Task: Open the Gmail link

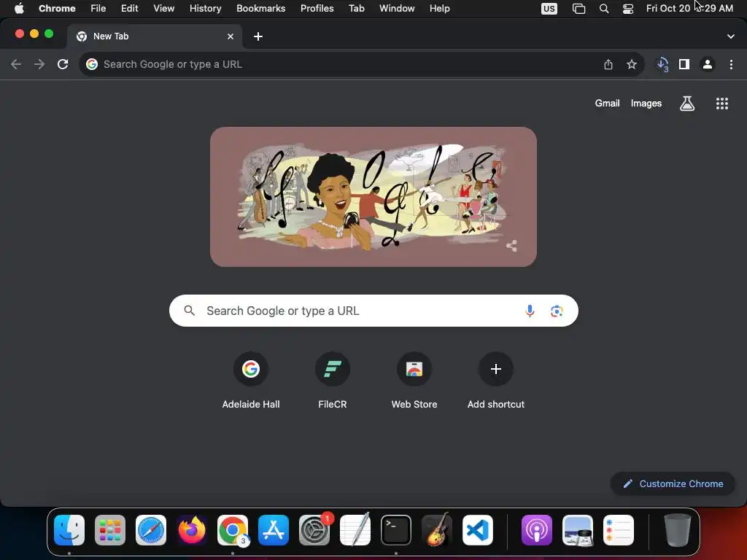Action: coord(607,104)
